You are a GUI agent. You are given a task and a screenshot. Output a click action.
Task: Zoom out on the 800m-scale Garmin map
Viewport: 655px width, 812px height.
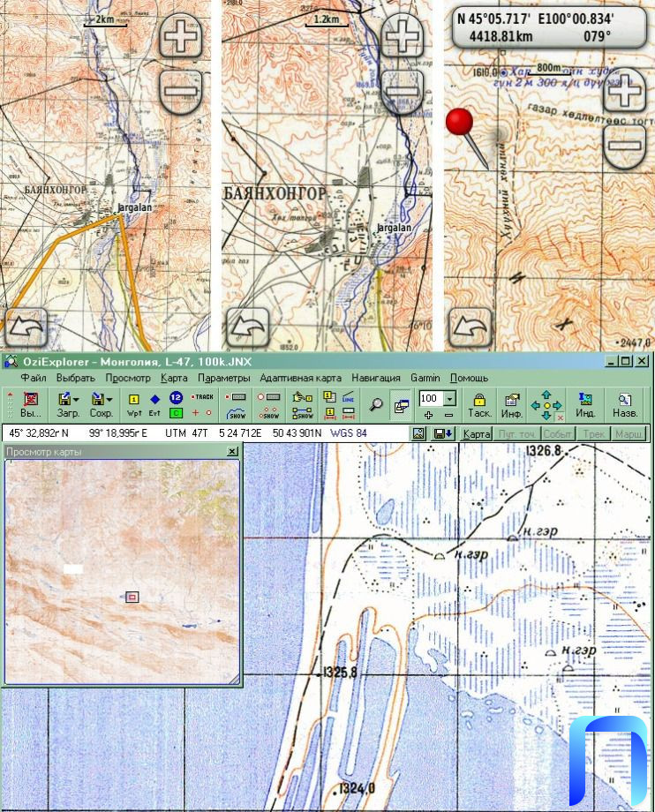625,147
